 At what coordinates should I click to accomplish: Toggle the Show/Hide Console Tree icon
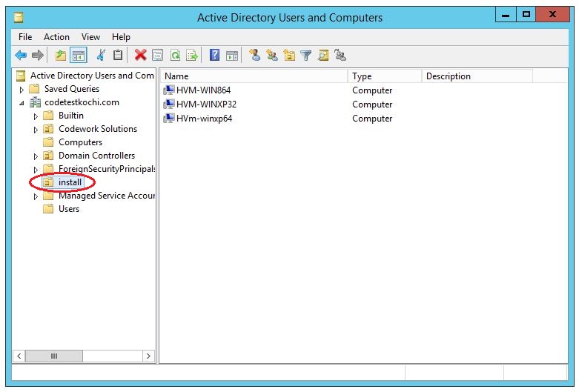79,56
